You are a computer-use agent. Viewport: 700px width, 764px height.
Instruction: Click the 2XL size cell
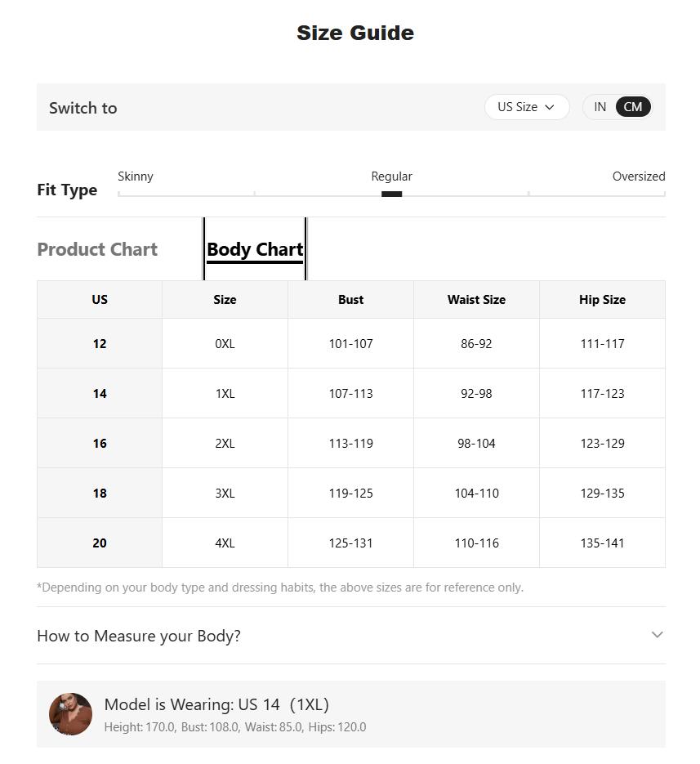(225, 444)
